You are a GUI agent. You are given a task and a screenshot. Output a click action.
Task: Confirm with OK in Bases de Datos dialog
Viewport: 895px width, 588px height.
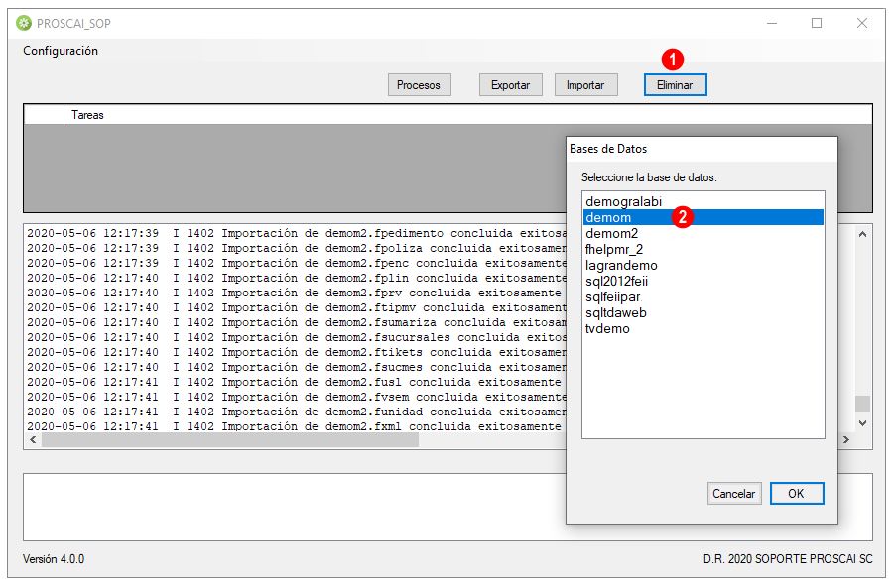[x=796, y=494]
